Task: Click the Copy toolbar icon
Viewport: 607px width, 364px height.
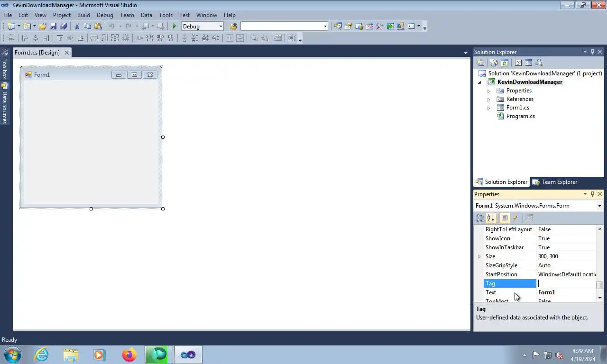Action: tap(87, 26)
